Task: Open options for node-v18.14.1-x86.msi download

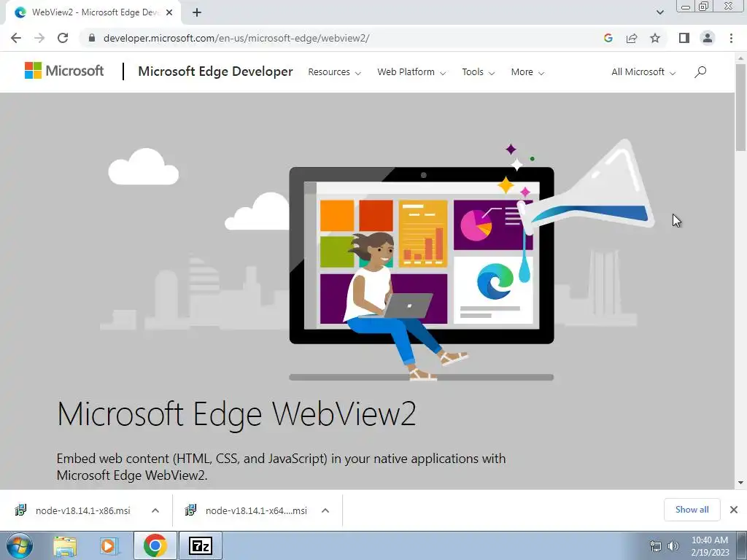Action: click(x=155, y=510)
